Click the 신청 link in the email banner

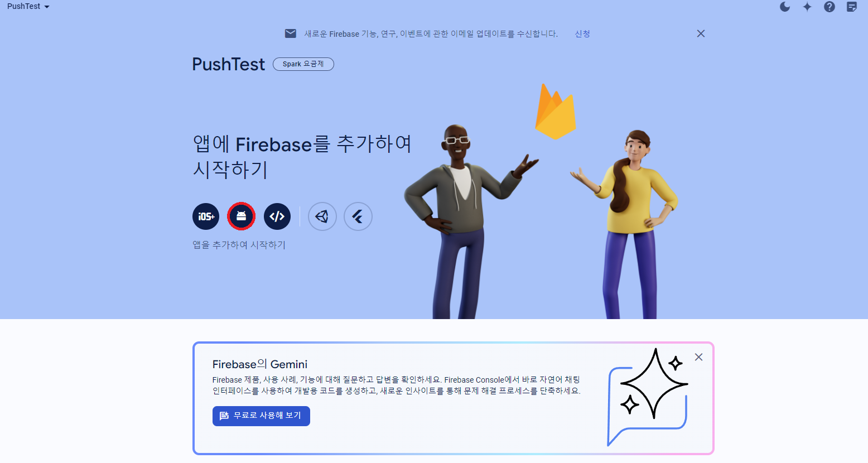582,33
